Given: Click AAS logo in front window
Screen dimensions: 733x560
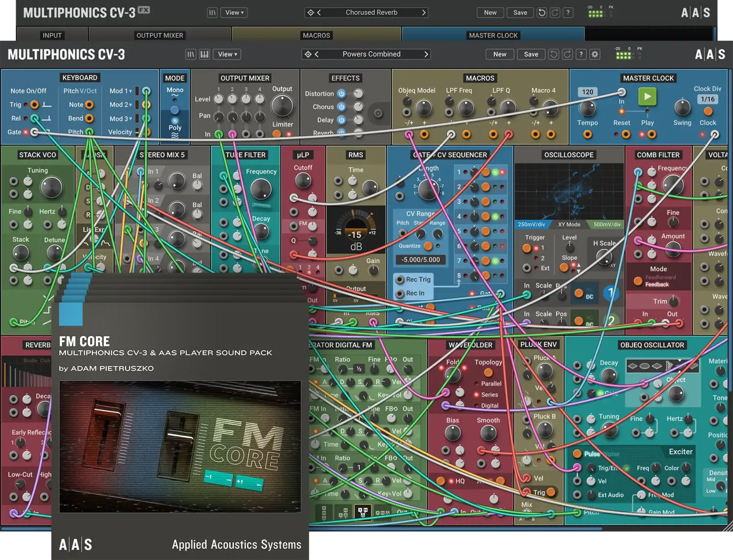Looking at the screenshot, I should pyautogui.click(x=710, y=54).
